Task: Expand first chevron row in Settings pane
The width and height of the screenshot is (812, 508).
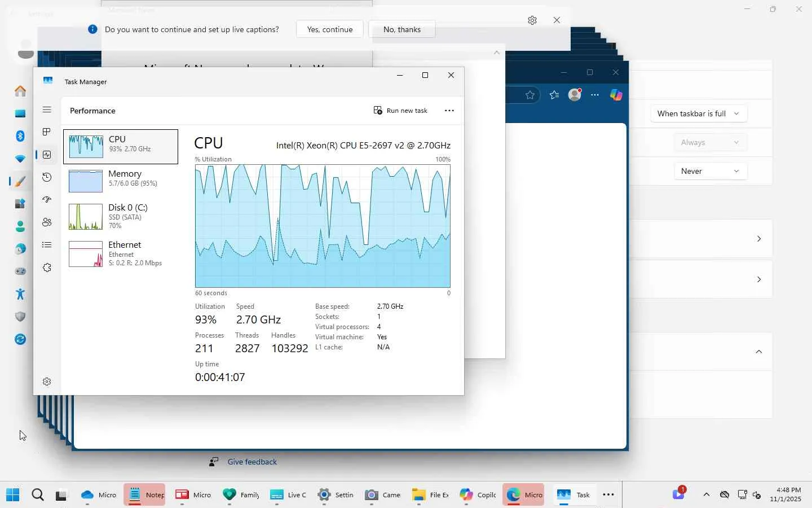Action: pyautogui.click(x=759, y=239)
